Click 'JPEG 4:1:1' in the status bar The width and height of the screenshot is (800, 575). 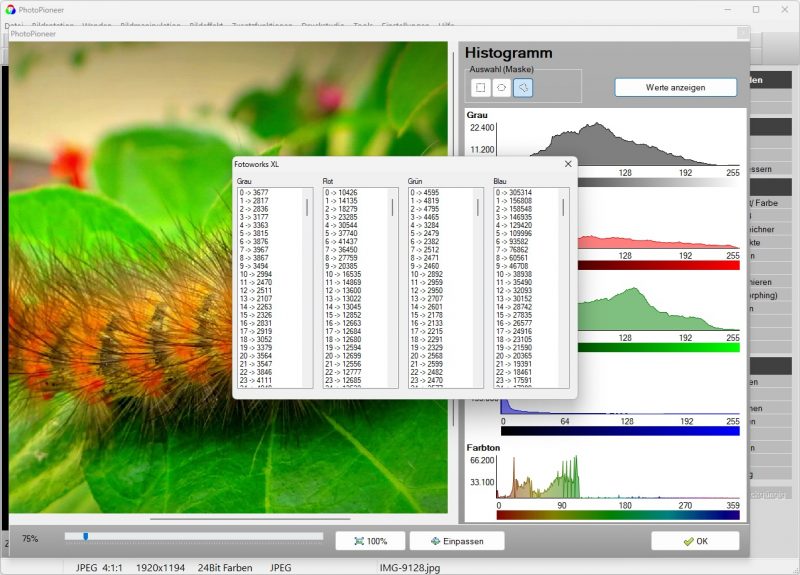coord(99,567)
